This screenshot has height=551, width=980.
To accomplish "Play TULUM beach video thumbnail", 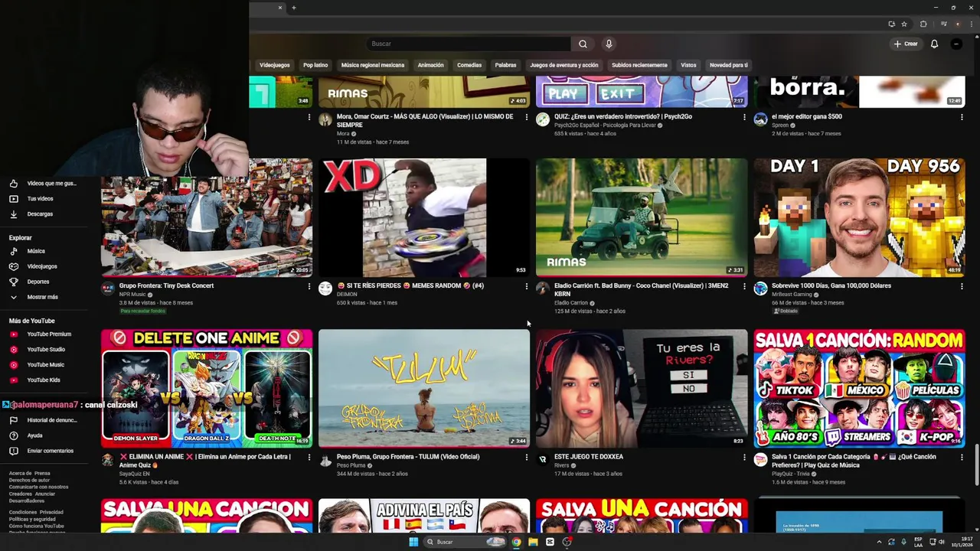I will pyautogui.click(x=424, y=388).
